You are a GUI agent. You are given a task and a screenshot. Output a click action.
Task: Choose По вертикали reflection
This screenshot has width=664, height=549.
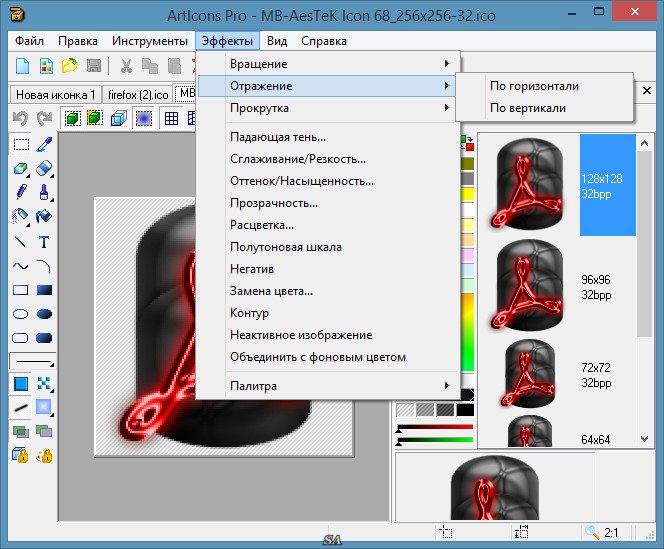tap(545, 108)
